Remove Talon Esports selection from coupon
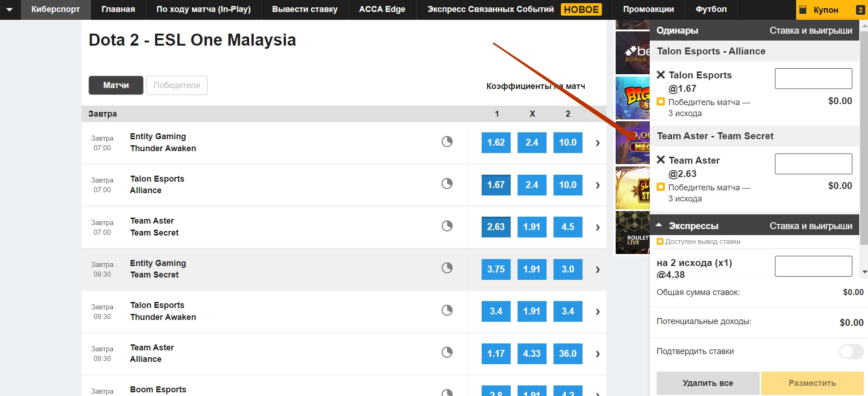 tap(661, 75)
